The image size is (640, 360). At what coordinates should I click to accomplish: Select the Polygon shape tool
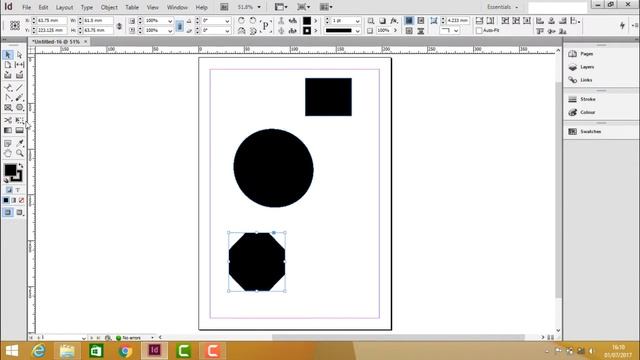click(x=19, y=108)
